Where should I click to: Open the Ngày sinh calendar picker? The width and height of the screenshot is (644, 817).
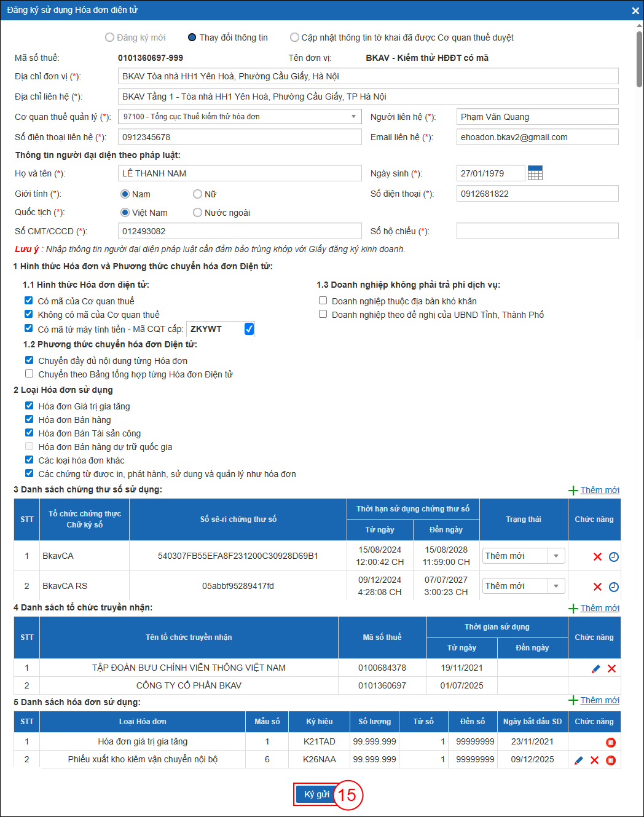pos(535,173)
